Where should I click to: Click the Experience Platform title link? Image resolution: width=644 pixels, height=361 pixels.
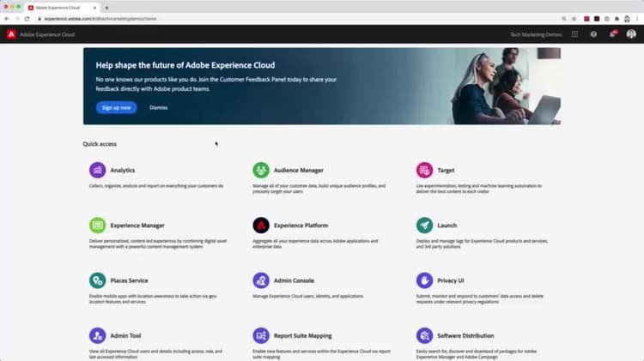click(x=301, y=226)
